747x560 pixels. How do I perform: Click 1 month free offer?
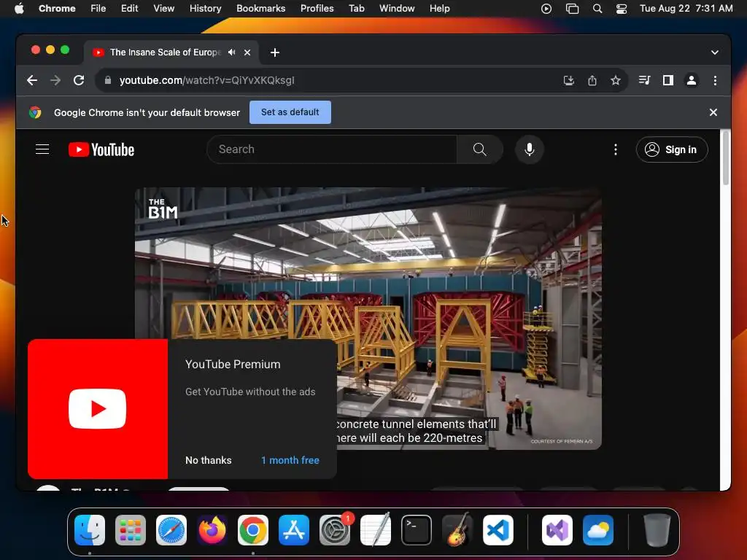[x=290, y=461]
